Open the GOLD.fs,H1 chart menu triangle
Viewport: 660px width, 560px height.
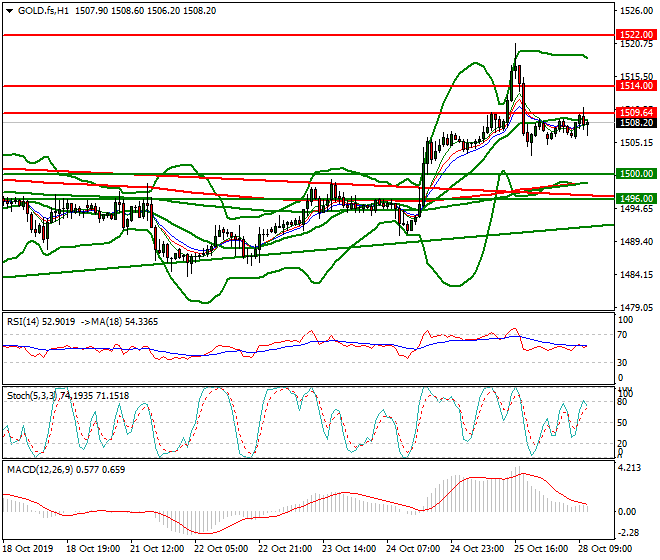coord(9,11)
